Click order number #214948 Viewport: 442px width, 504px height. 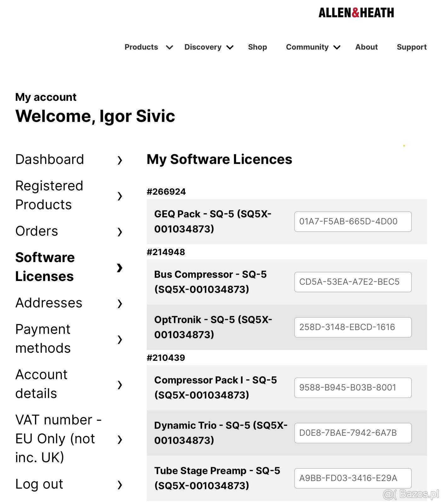[166, 252]
